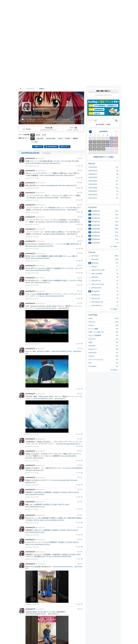Expand Archives with すべて表示
This screenshot has height=644, width=138.
tap(114, 247)
